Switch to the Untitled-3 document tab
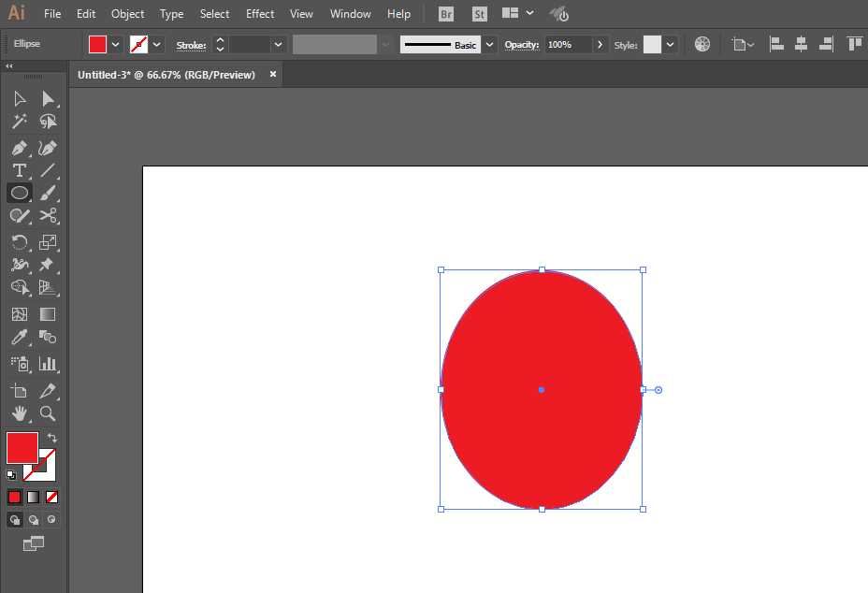This screenshot has height=593, width=868. click(166, 75)
